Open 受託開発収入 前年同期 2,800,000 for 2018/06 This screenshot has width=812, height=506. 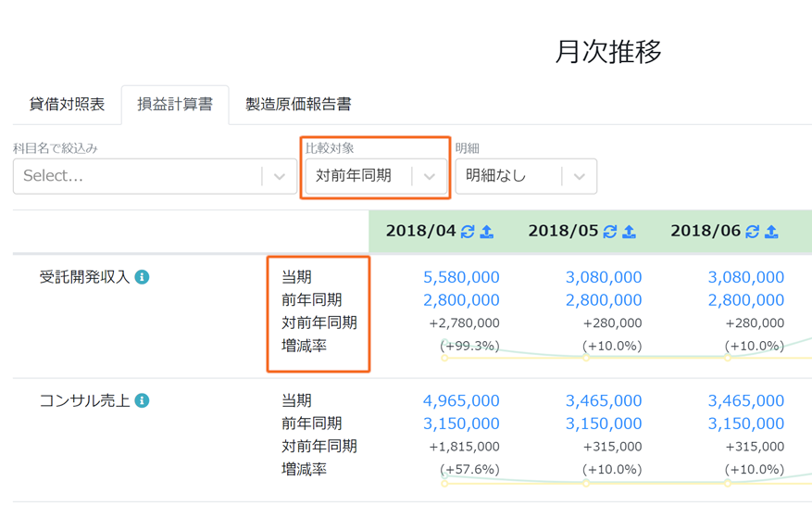(x=746, y=300)
